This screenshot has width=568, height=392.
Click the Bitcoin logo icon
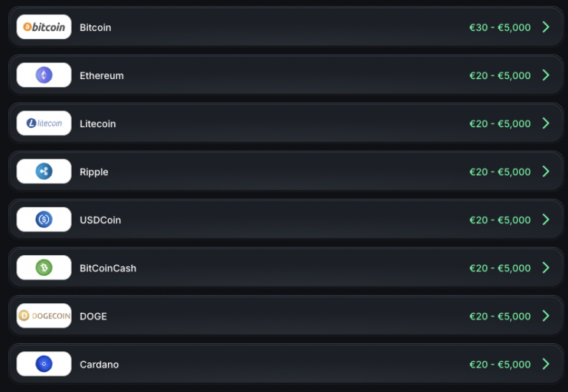tap(44, 27)
